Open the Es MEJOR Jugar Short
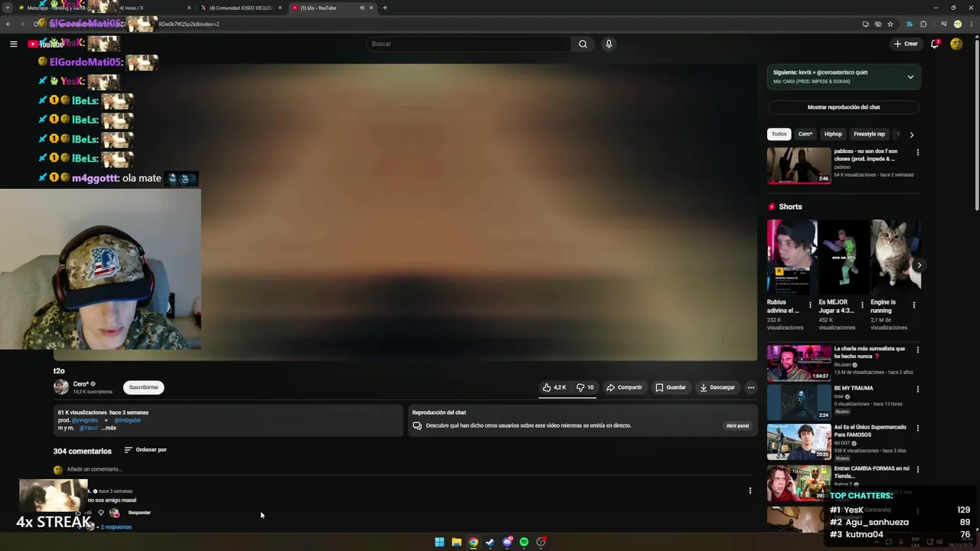The height and width of the screenshot is (551, 980). pyautogui.click(x=843, y=257)
